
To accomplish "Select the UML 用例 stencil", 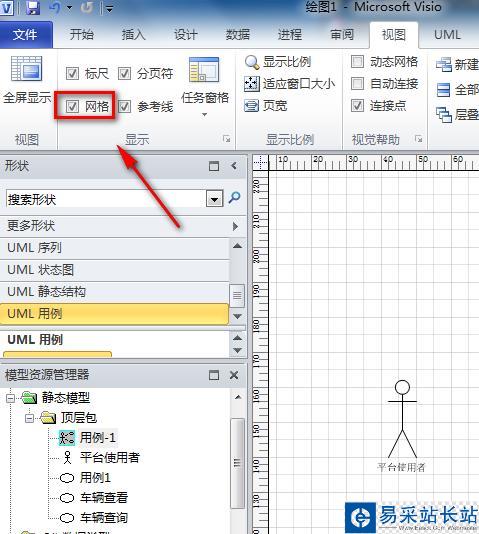I will tap(114, 314).
